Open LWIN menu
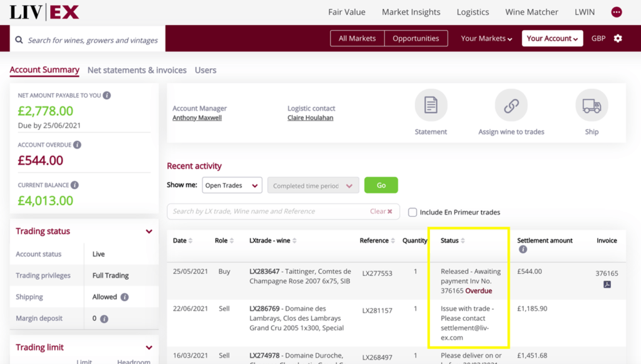The height and width of the screenshot is (364, 641). point(585,12)
